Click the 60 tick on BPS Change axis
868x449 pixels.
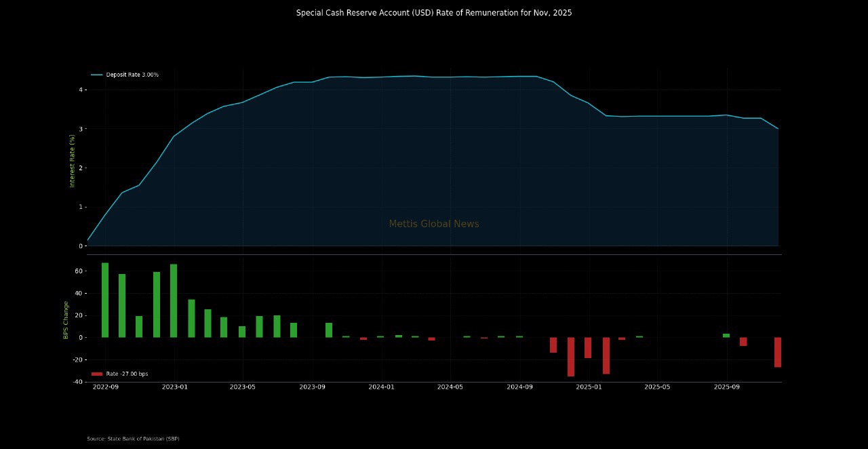(79, 271)
